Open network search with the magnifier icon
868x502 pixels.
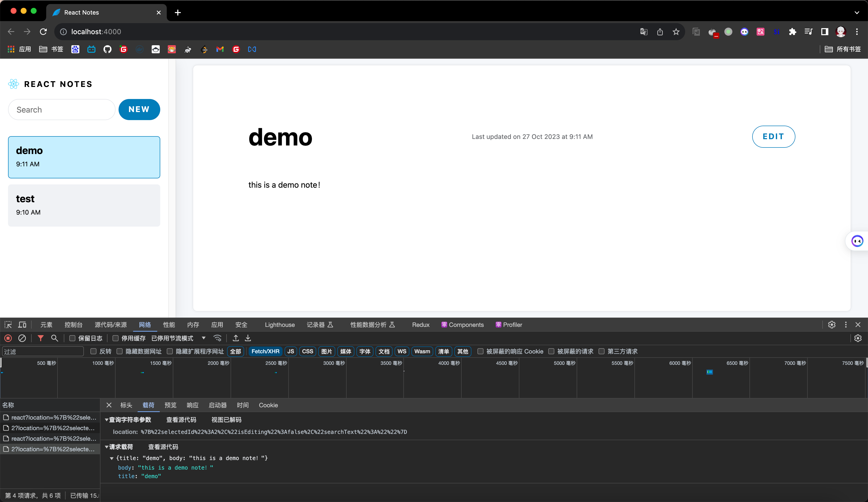click(x=55, y=338)
